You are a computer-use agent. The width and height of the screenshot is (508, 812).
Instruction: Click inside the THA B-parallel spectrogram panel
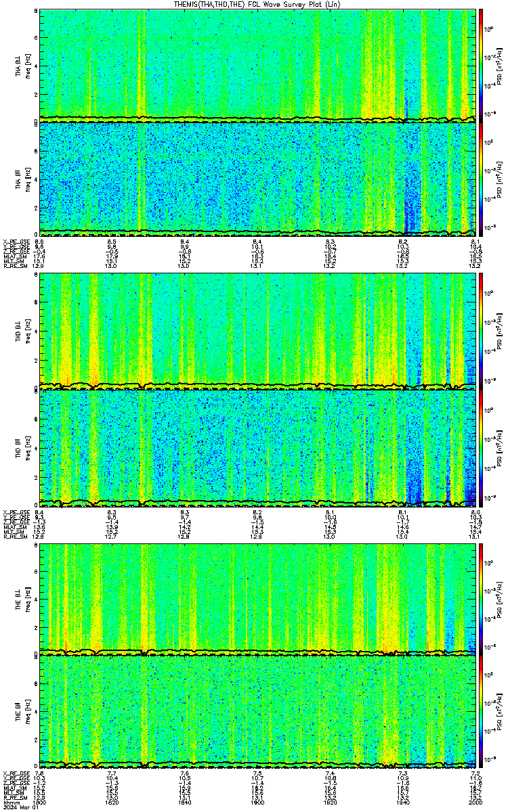pyautogui.click(x=257, y=178)
